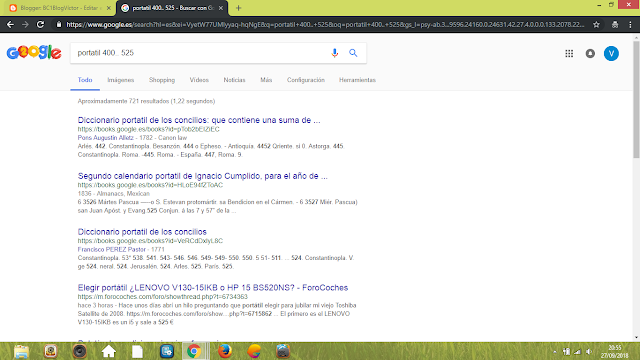Switch to Vídeos results
The height and width of the screenshot is (360, 640).
(x=199, y=80)
